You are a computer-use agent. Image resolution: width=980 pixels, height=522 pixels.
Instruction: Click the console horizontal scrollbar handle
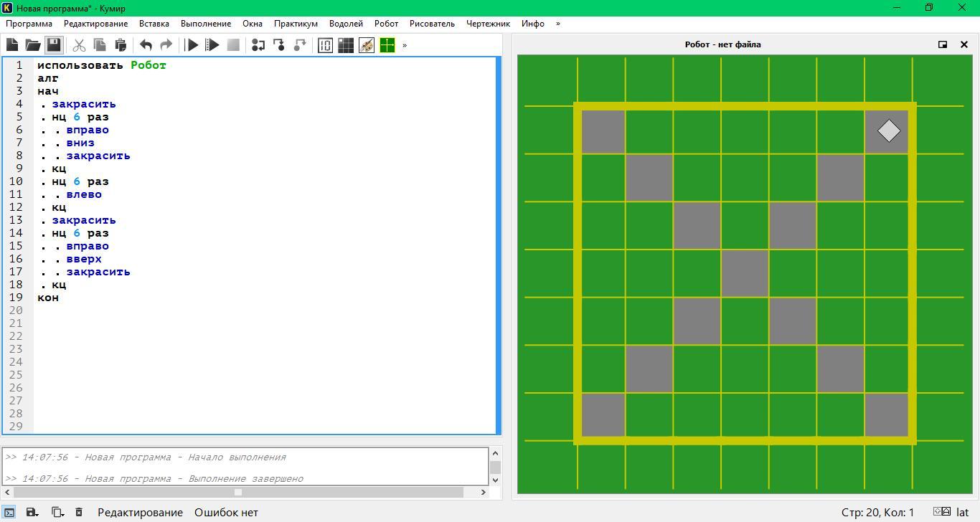238,492
